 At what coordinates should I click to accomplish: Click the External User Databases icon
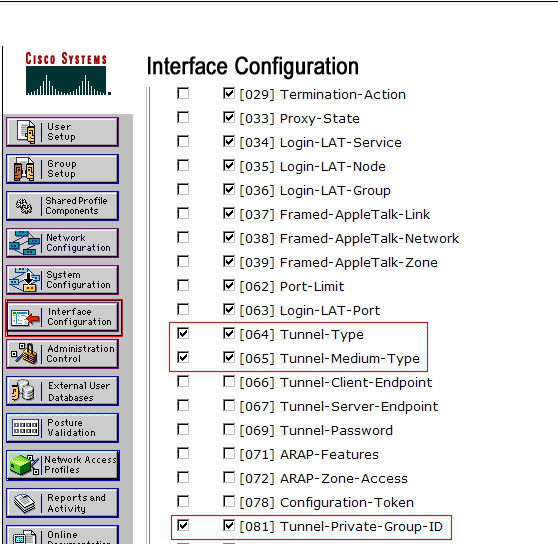[23, 391]
